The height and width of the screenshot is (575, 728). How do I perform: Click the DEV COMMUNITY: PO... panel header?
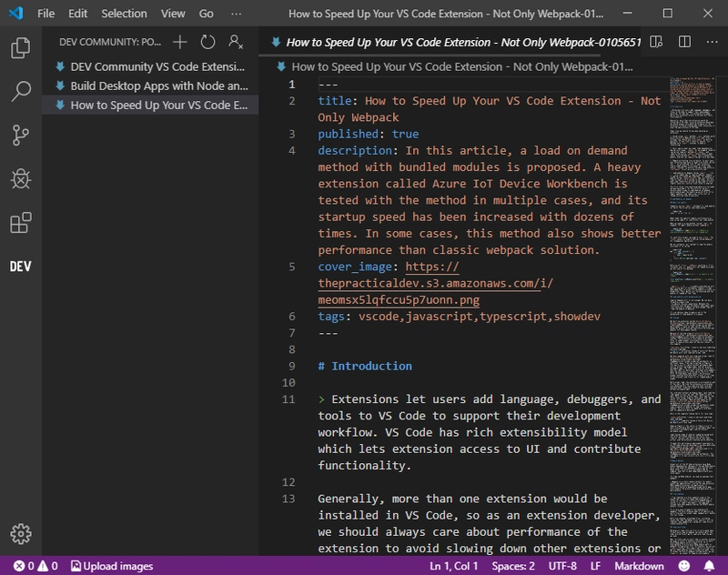pyautogui.click(x=110, y=42)
